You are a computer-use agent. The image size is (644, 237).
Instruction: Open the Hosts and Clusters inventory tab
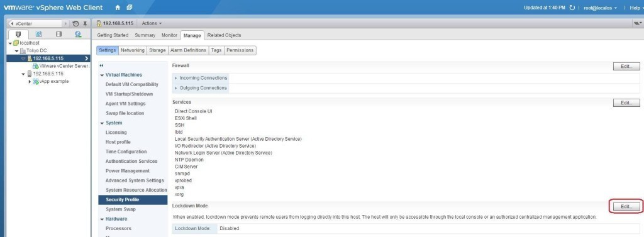pyautogui.click(x=18, y=35)
